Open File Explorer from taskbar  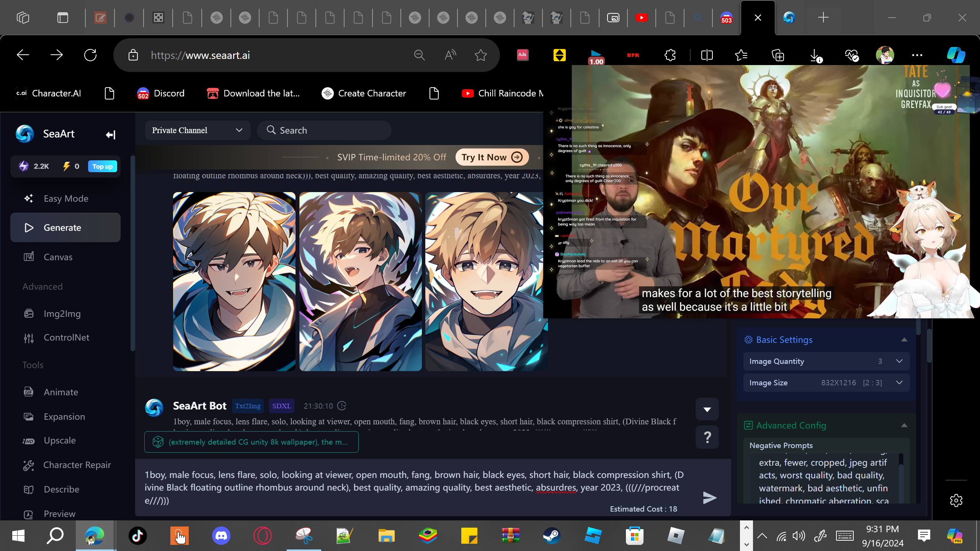coord(387,536)
